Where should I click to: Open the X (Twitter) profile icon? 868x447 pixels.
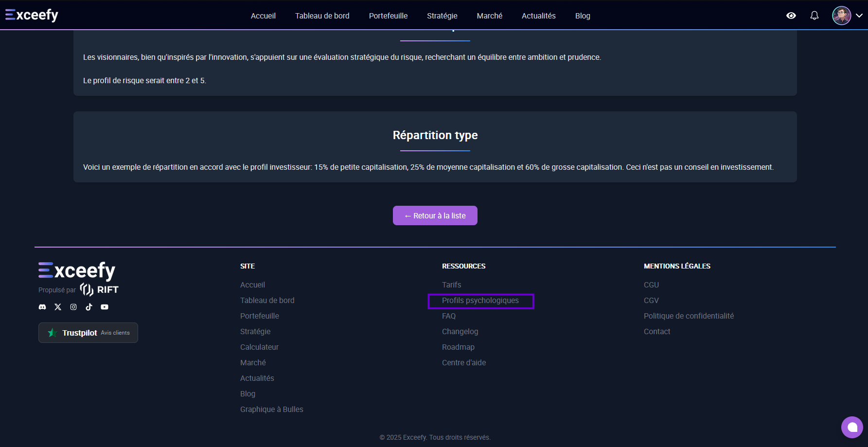tap(58, 307)
